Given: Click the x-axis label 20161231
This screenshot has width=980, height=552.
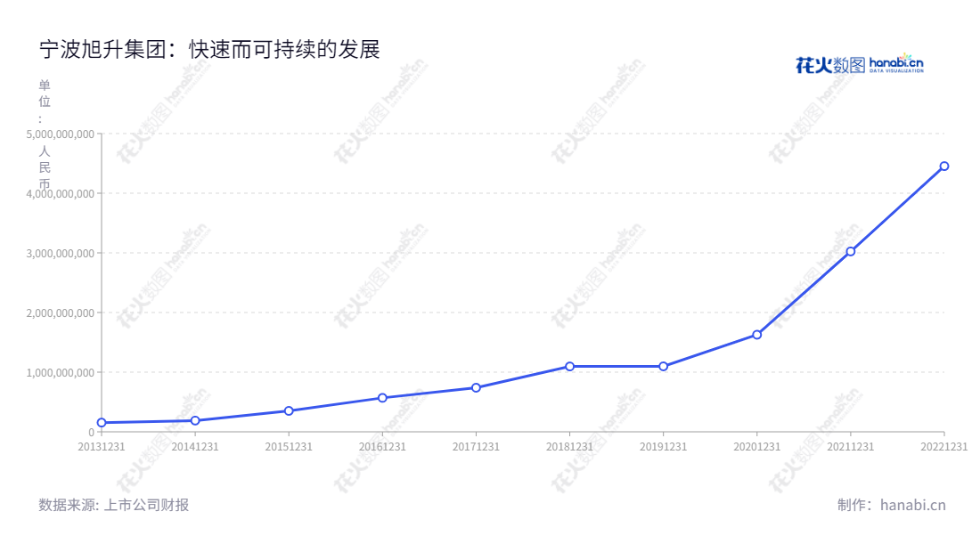Looking at the screenshot, I should [382, 447].
